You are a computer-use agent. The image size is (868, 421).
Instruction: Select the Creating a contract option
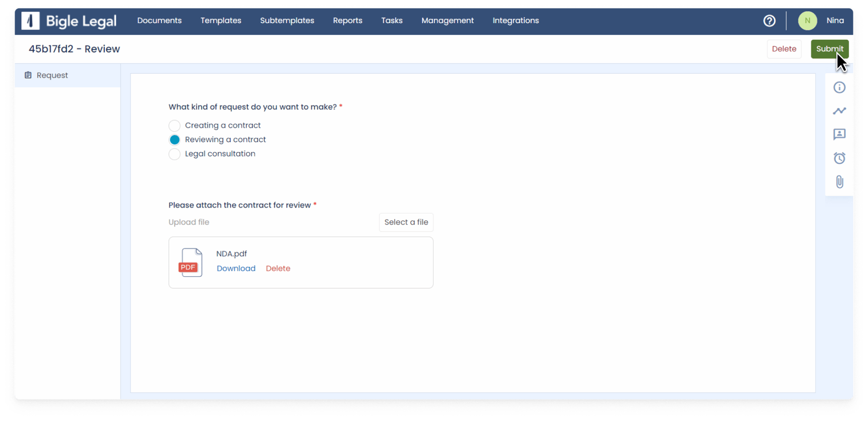point(175,126)
